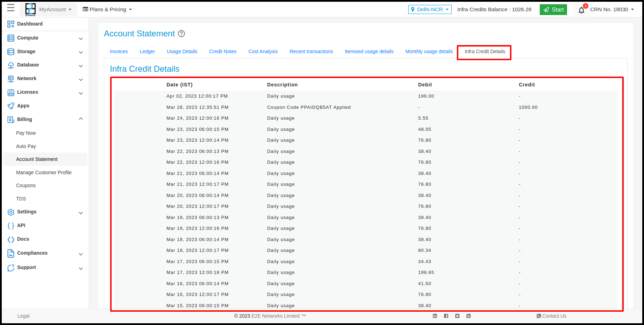This screenshot has height=325, width=644.
Task: Switch to the Invoices tab
Action: pyautogui.click(x=119, y=51)
